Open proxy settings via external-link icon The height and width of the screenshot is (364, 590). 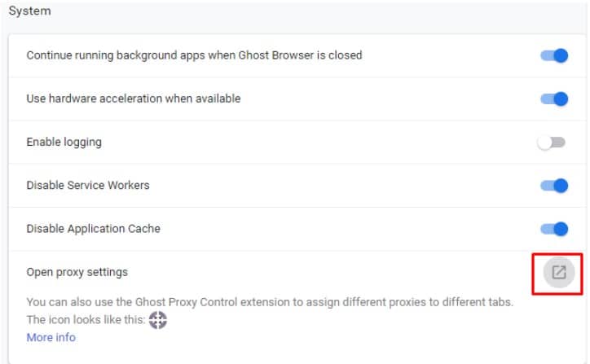pyautogui.click(x=559, y=272)
